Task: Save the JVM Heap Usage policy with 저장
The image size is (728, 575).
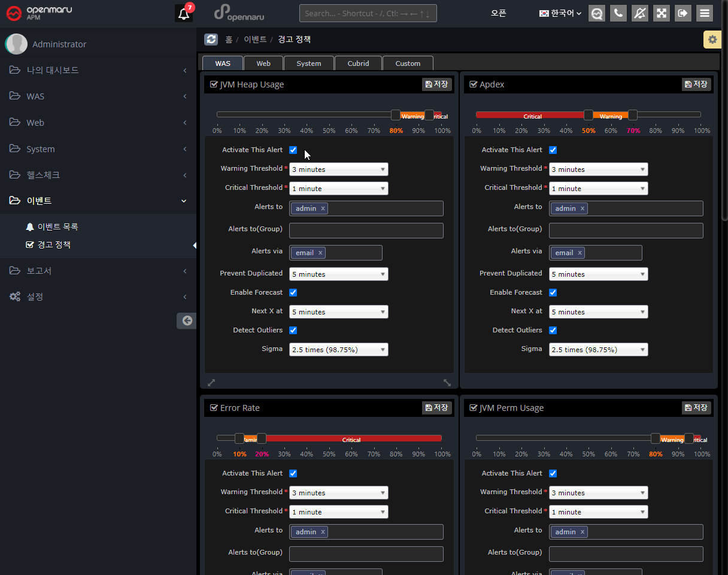Action: [x=436, y=84]
